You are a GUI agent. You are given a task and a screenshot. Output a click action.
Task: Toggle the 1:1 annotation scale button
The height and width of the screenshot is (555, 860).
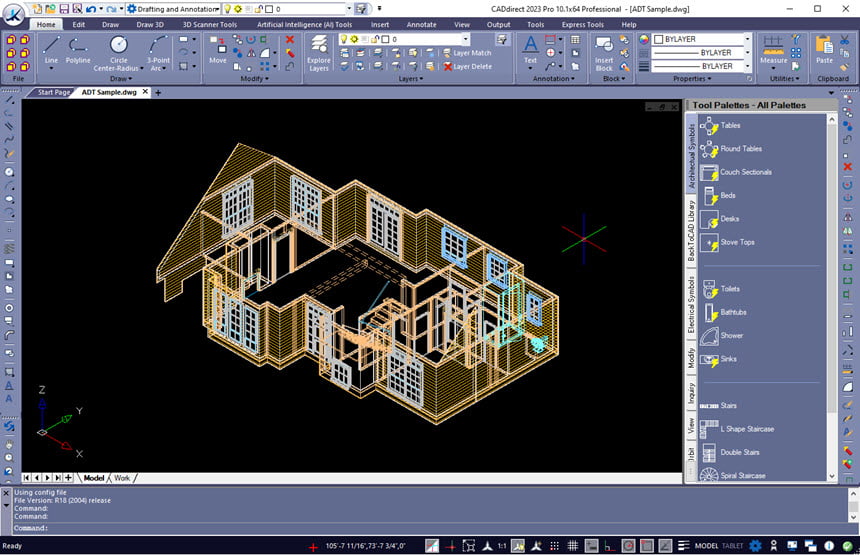502,546
